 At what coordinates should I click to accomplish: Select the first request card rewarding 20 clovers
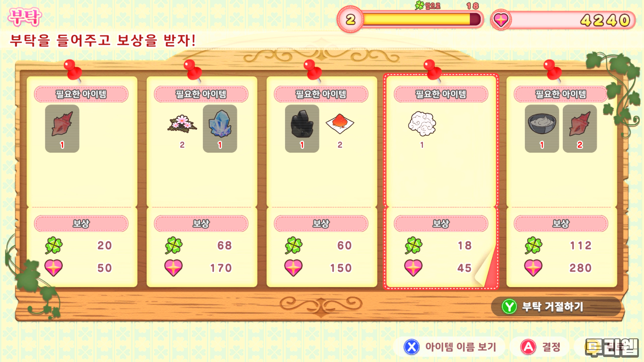tap(82, 182)
